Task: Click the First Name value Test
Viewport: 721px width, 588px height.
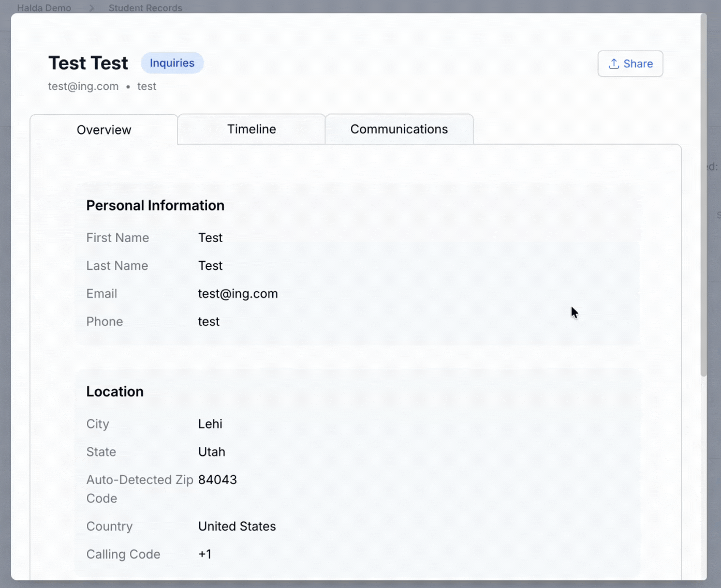Action: [x=210, y=238]
